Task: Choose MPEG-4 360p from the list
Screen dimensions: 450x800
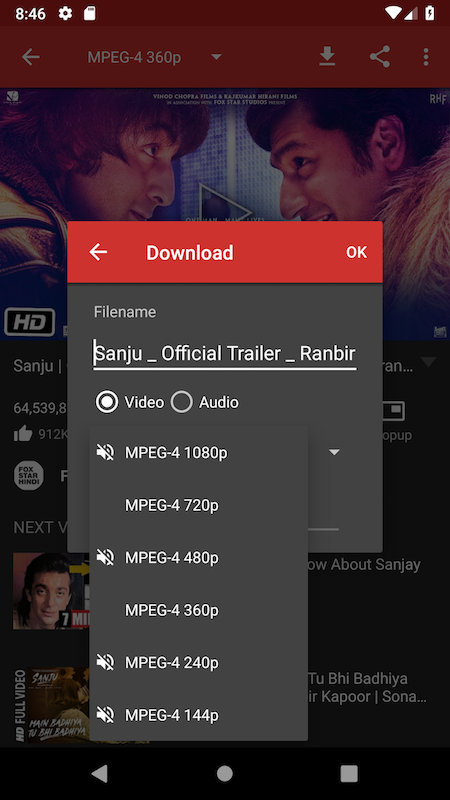Action: (x=198, y=610)
